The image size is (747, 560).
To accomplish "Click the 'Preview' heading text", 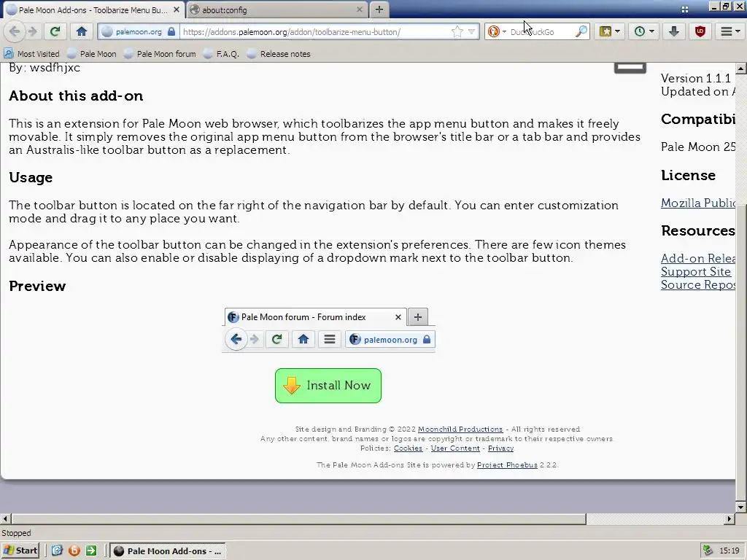I will [x=37, y=286].
